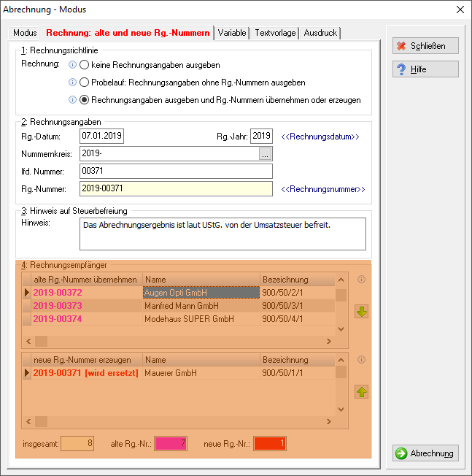Screen dimensions: 472x476
Task: Switch to the Modus tab
Action: (25, 33)
